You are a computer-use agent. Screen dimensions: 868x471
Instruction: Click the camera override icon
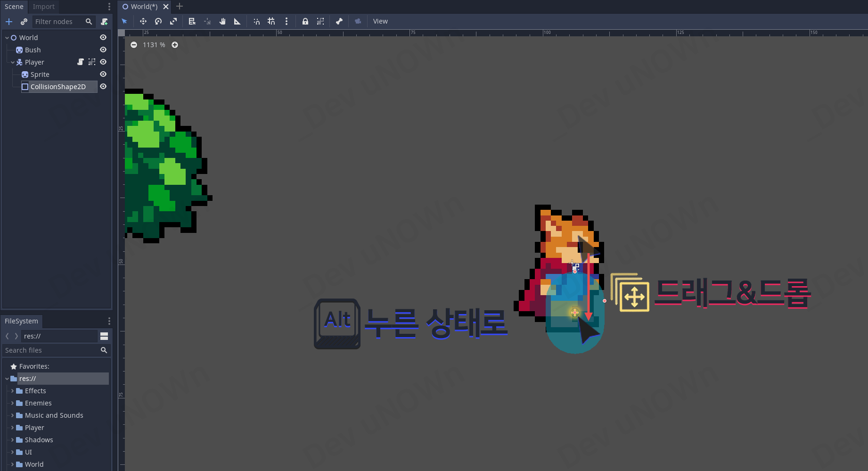click(x=358, y=21)
